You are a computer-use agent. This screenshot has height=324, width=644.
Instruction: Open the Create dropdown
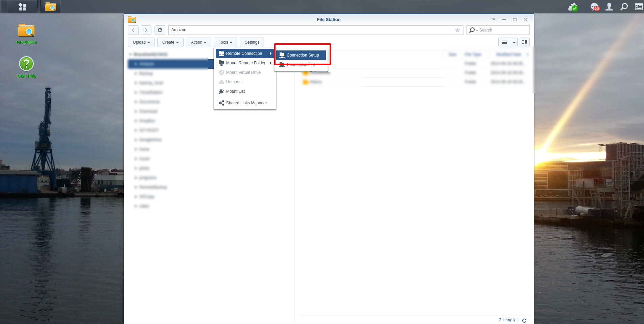pyautogui.click(x=170, y=42)
